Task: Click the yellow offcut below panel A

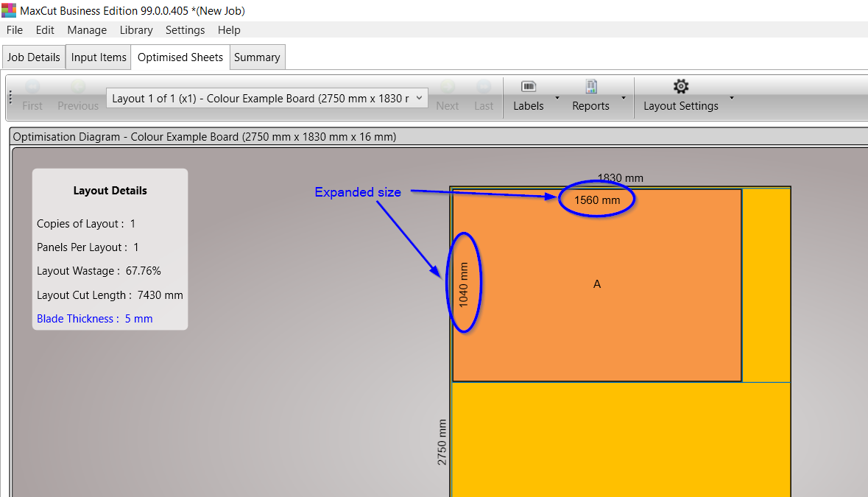Action: pos(621,440)
